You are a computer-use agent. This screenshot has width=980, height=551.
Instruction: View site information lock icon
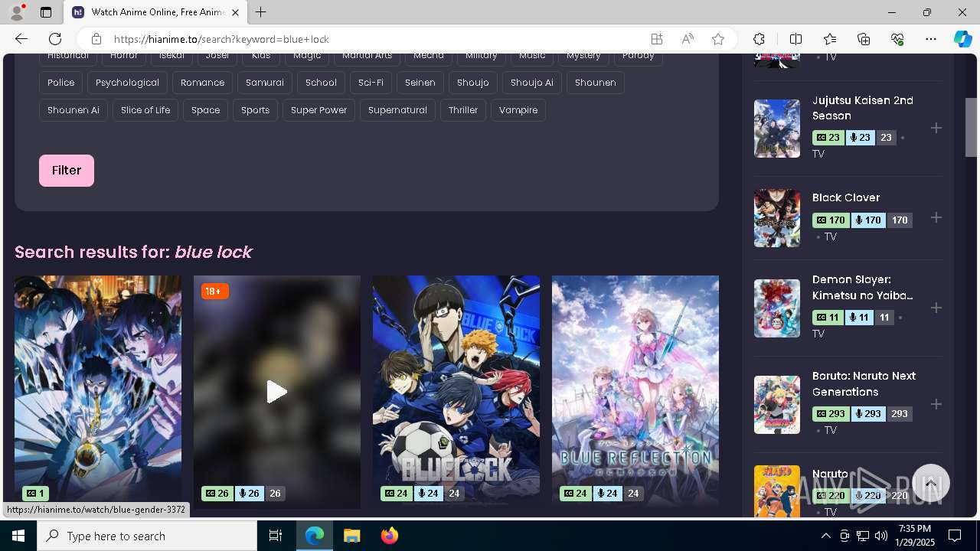[x=96, y=39]
